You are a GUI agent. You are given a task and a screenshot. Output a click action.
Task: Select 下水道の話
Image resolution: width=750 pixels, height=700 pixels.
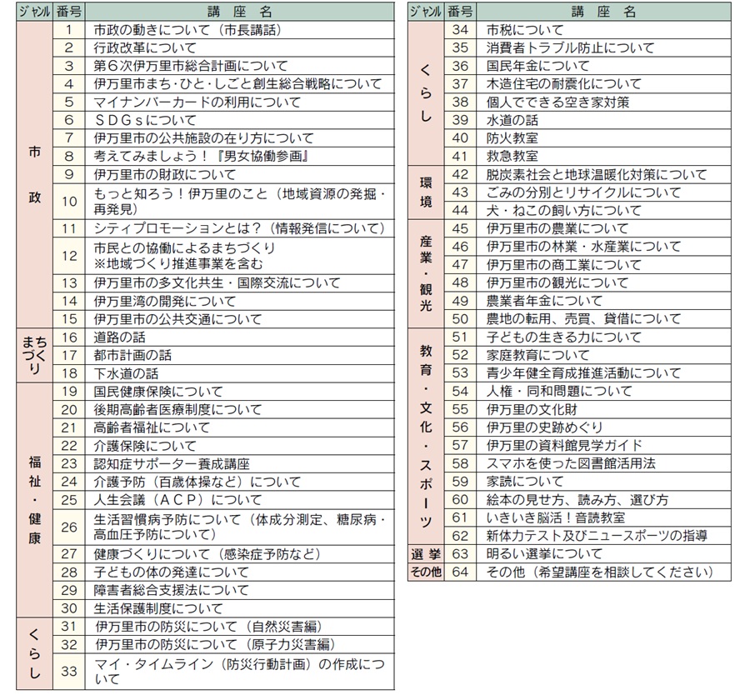point(126,373)
